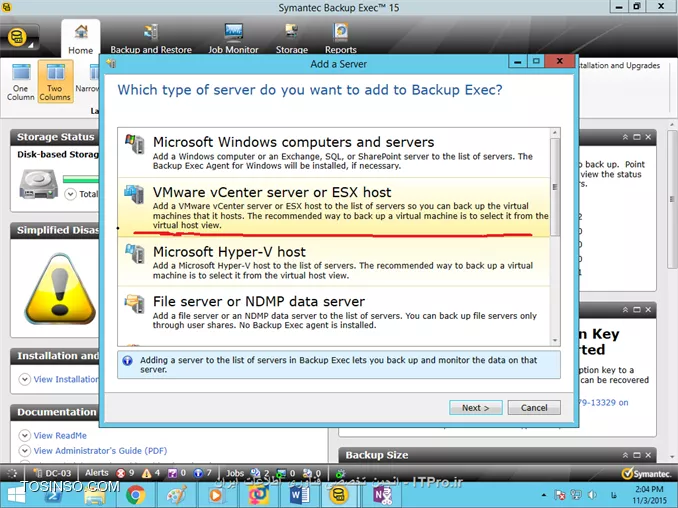This screenshot has height=508, width=678.
Task: Click the info icon in the hint bar
Action: click(x=127, y=361)
